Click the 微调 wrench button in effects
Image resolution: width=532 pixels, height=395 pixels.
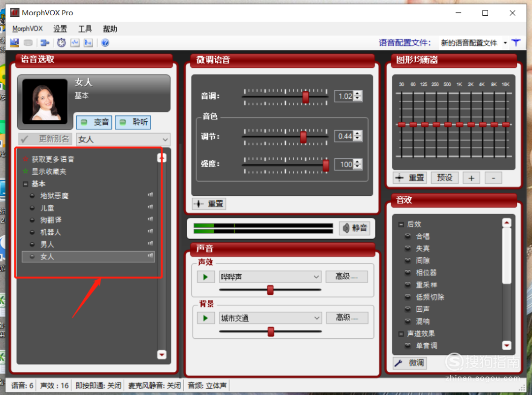click(409, 363)
